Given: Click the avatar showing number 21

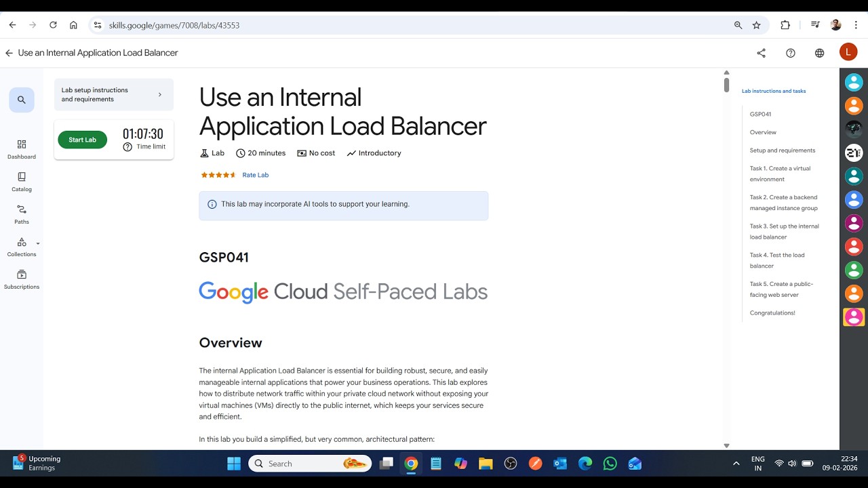Looking at the screenshot, I should 854,152.
